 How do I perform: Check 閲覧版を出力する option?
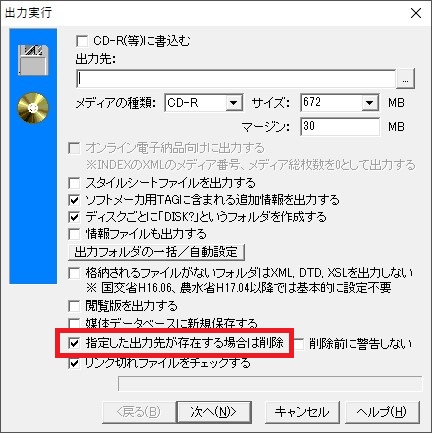[74, 306]
